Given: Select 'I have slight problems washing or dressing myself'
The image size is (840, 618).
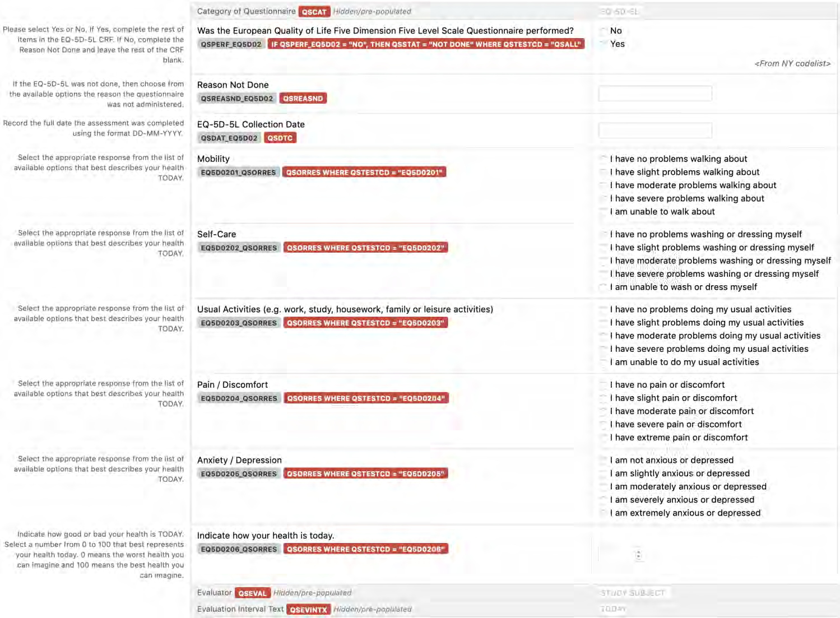Looking at the screenshot, I should click(x=604, y=248).
